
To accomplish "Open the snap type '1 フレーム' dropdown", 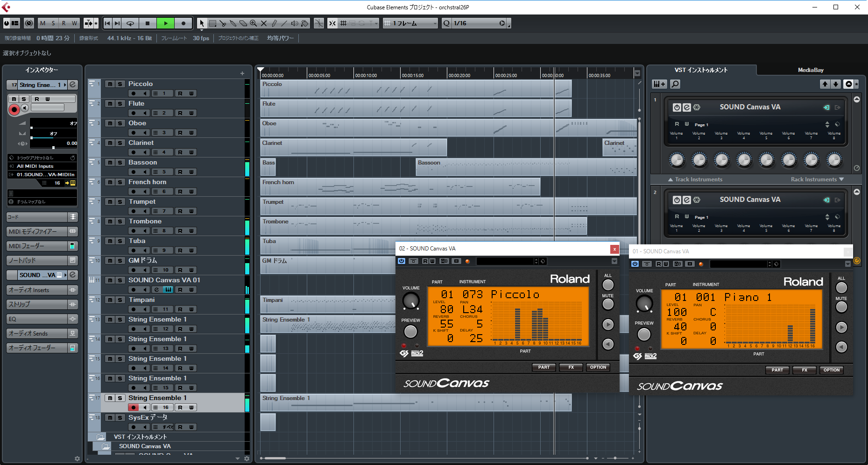I will [x=410, y=23].
